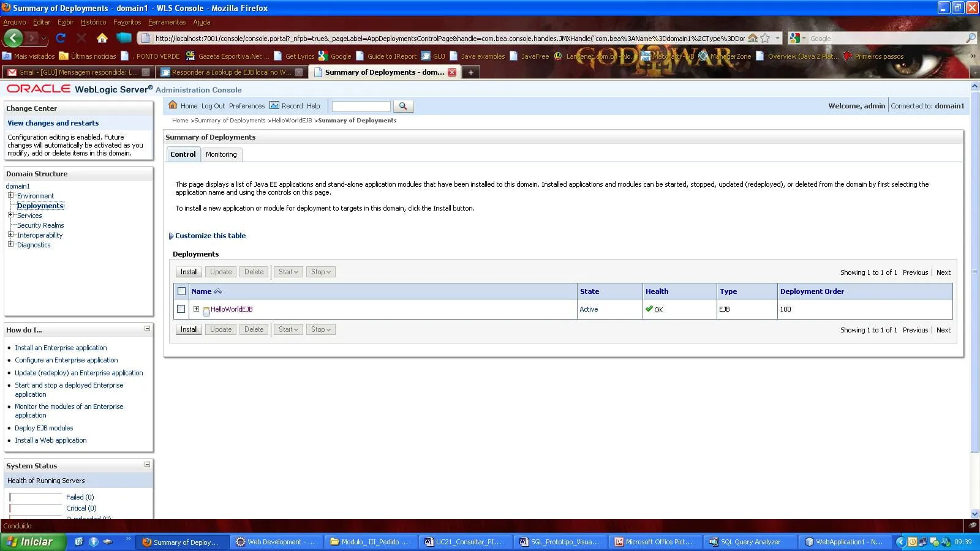Select the Control tab

point(183,154)
